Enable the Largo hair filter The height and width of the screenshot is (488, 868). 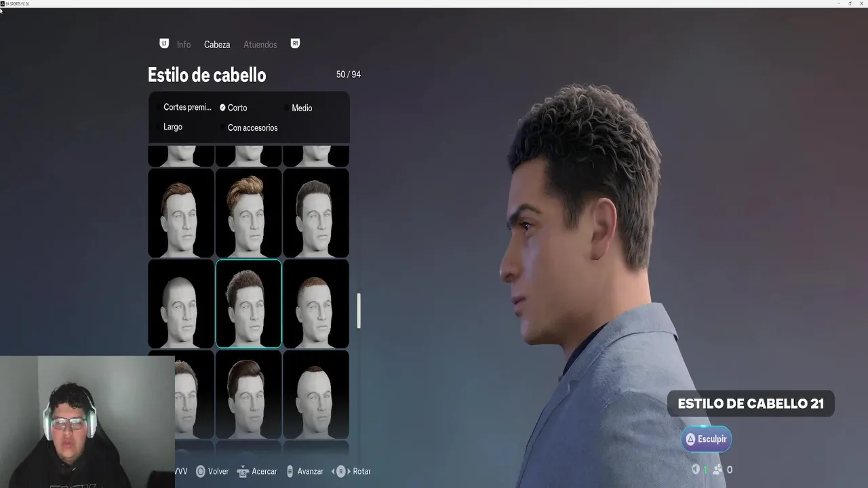coord(170,127)
